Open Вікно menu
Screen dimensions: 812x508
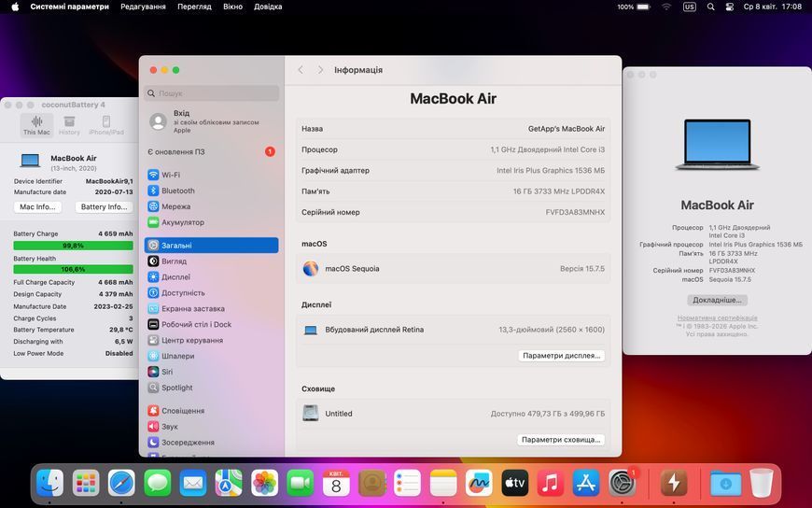[232, 7]
